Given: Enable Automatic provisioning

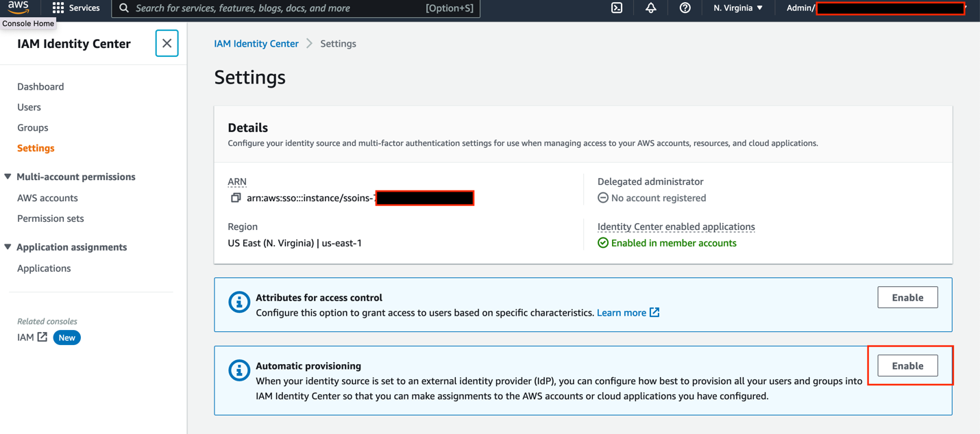Looking at the screenshot, I should (x=907, y=366).
